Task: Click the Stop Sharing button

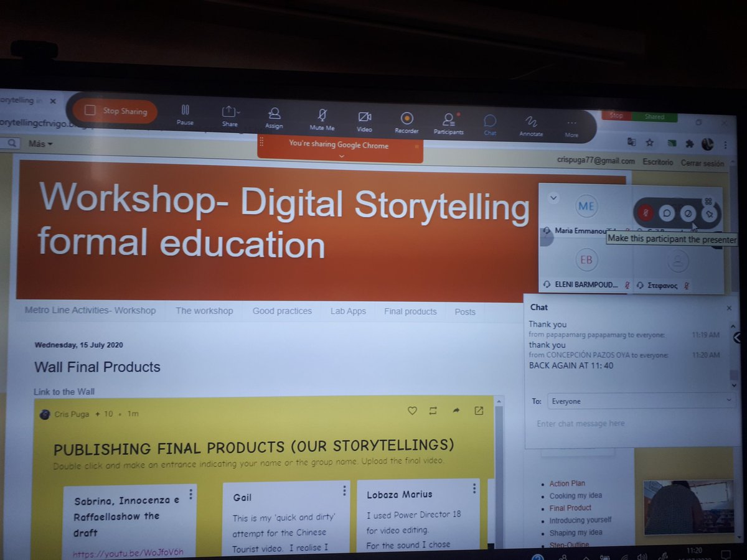Action: point(115,111)
